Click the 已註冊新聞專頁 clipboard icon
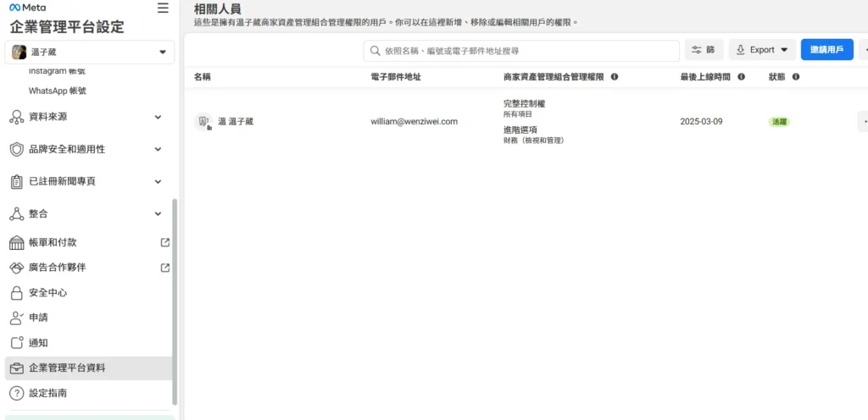 17,181
